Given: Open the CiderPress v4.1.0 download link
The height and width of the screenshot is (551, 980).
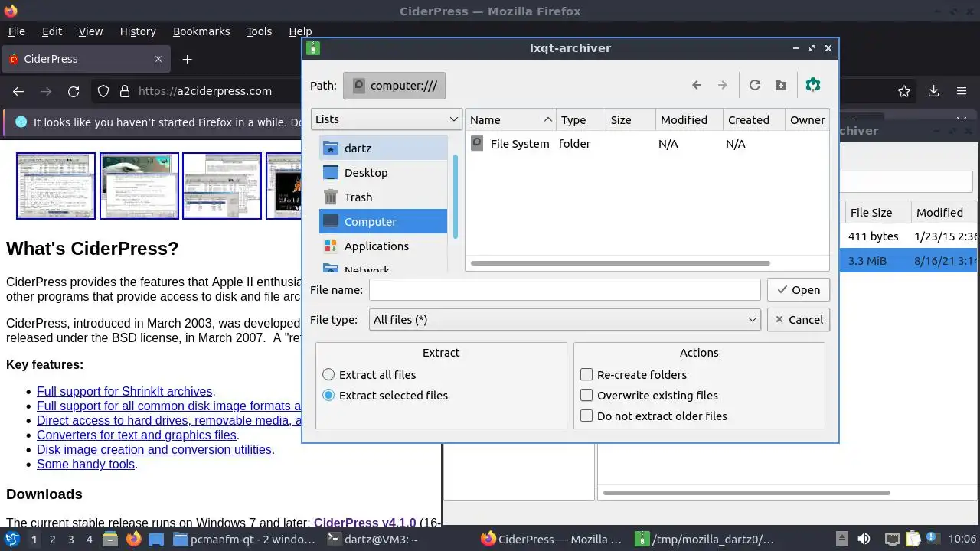Looking at the screenshot, I should tap(364, 523).
